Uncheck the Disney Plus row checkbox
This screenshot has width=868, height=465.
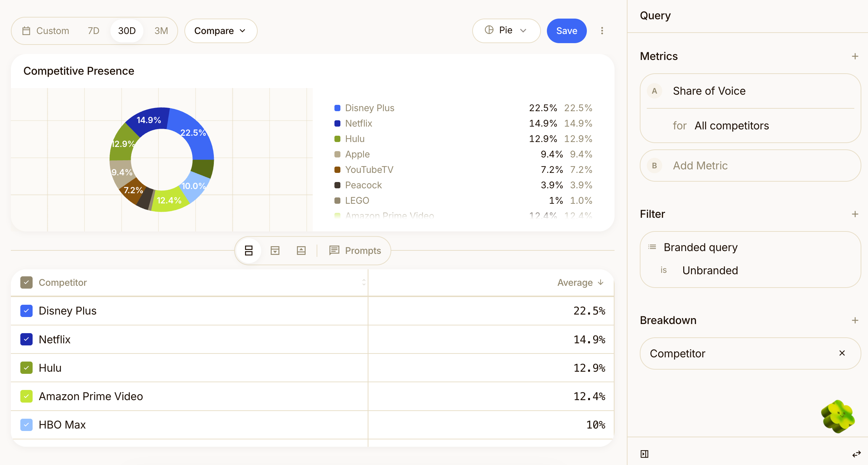click(x=26, y=311)
